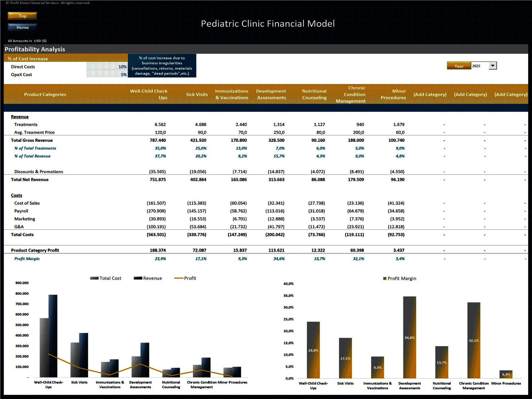This screenshot has width=532, height=399.
Task: Select Sick Visits treatments value 4.688
Action: coord(201,124)
